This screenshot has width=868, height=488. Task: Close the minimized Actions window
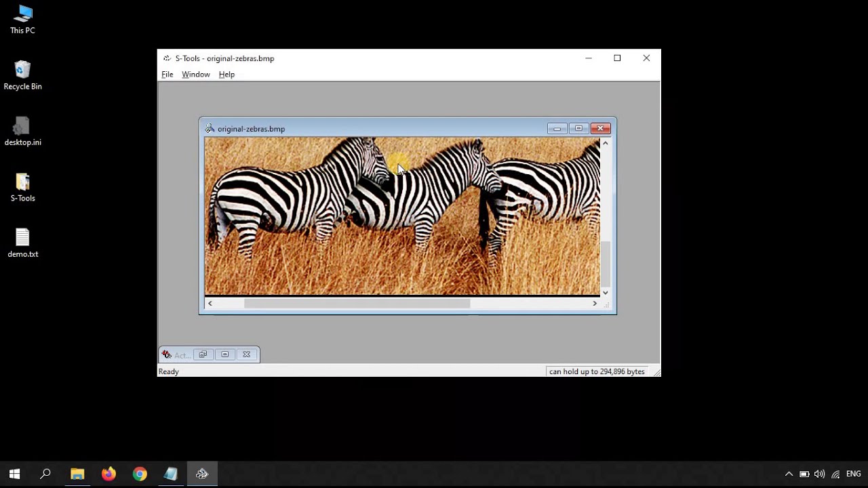pyautogui.click(x=246, y=354)
